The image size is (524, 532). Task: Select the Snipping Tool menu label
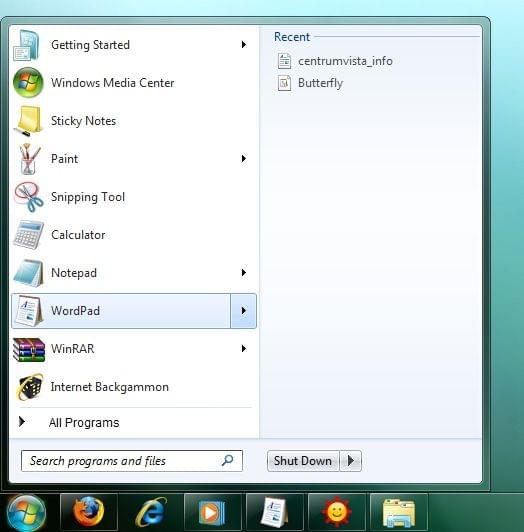point(88,197)
